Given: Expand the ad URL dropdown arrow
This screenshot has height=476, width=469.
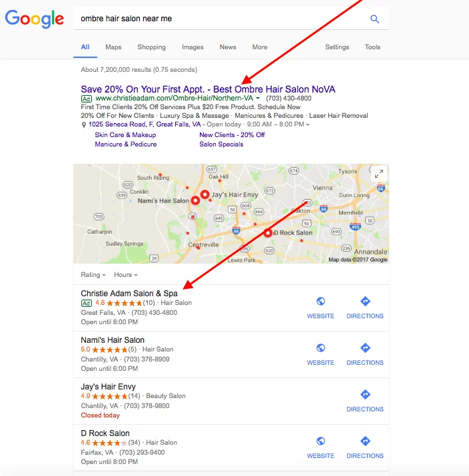Looking at the screenshot, I should (258, 98).
